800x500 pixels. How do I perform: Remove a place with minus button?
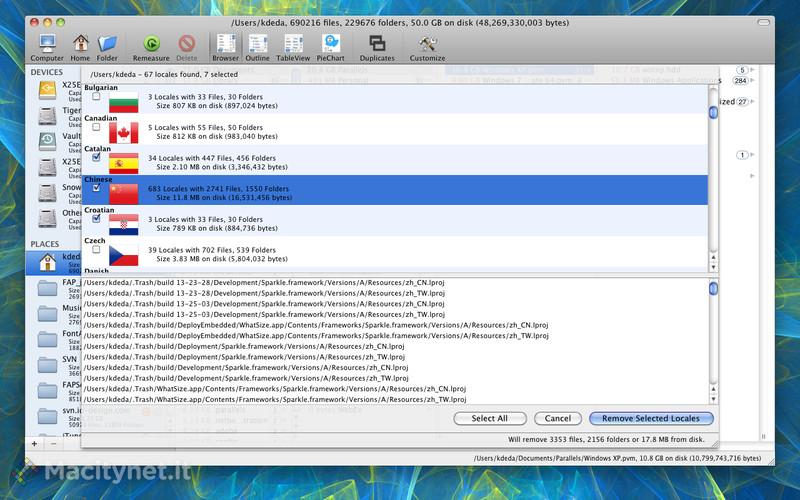point(54,443)
